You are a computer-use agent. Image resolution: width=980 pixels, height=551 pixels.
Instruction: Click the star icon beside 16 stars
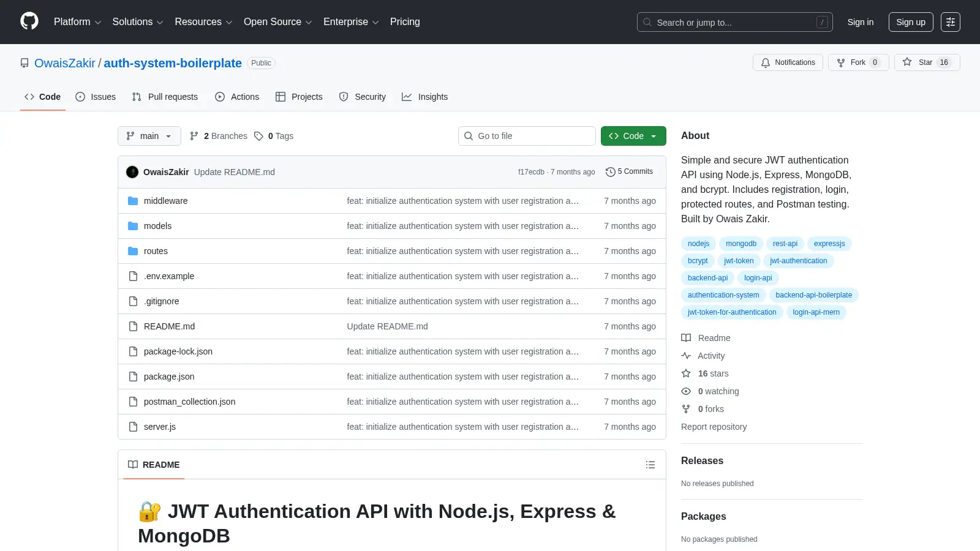coord(686,373)
